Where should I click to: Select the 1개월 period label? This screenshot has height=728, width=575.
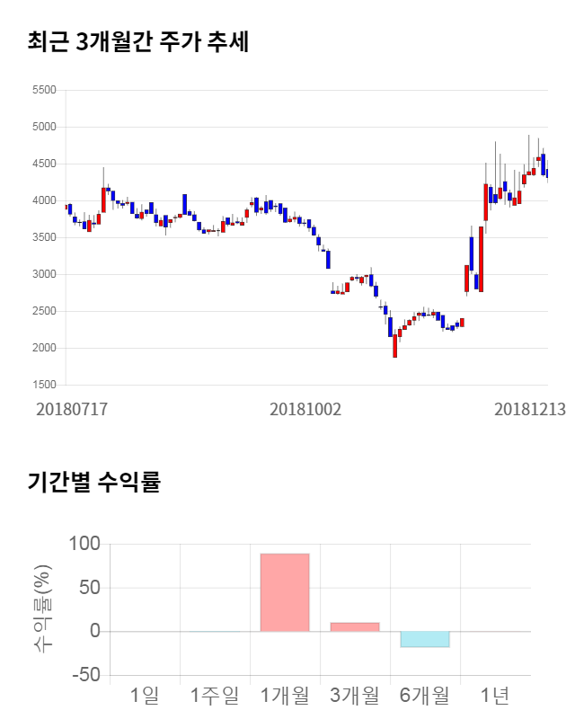point(285,695)
